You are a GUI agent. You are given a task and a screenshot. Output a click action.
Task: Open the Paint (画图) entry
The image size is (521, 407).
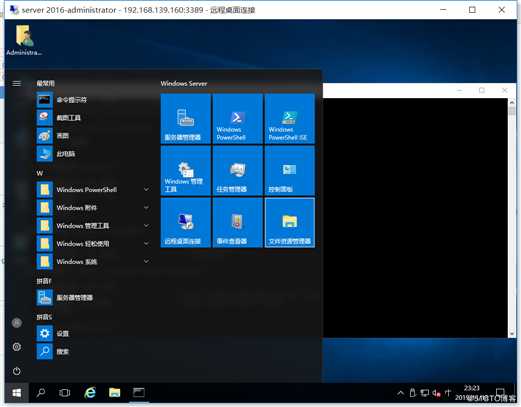[93, 136]
